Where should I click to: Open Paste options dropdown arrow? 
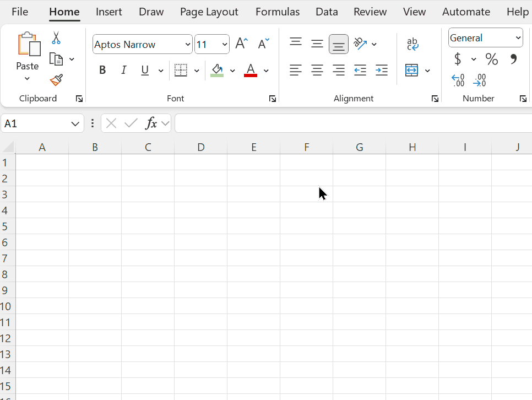coord(27,79)
